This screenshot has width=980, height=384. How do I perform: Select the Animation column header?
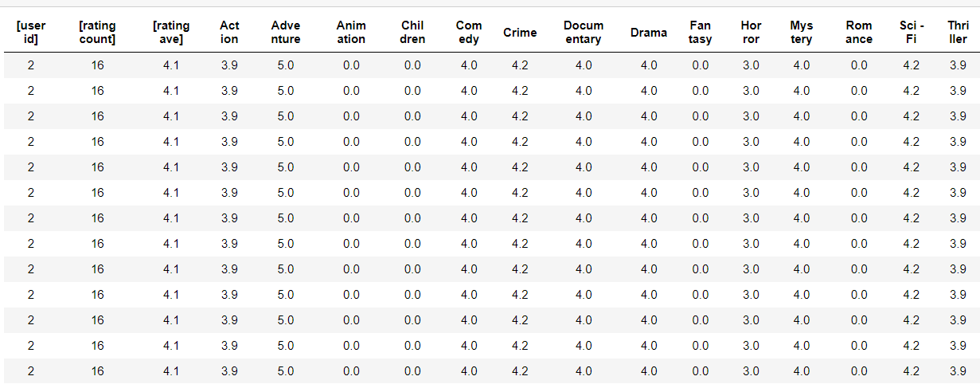pyautogui.click(x=351, y=33)
